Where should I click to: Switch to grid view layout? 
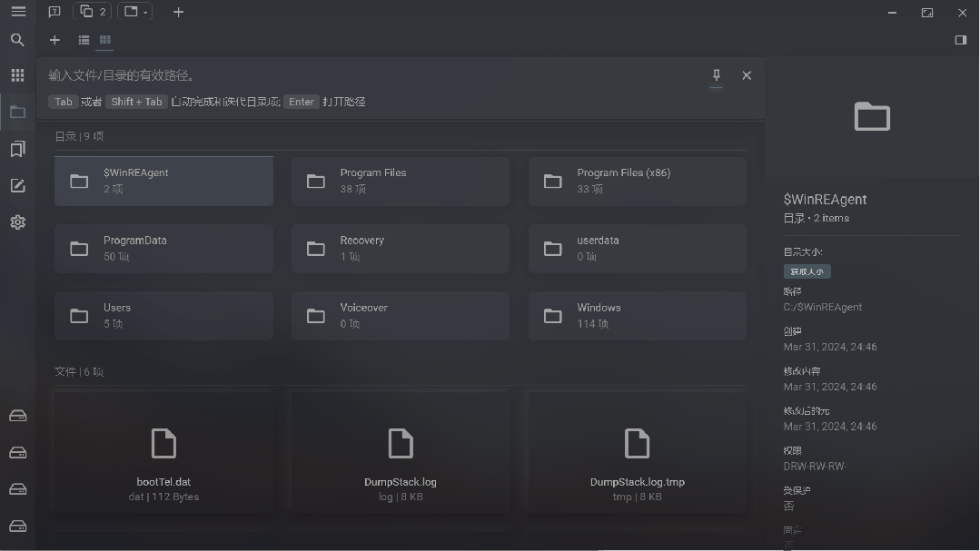pos(105,39)
